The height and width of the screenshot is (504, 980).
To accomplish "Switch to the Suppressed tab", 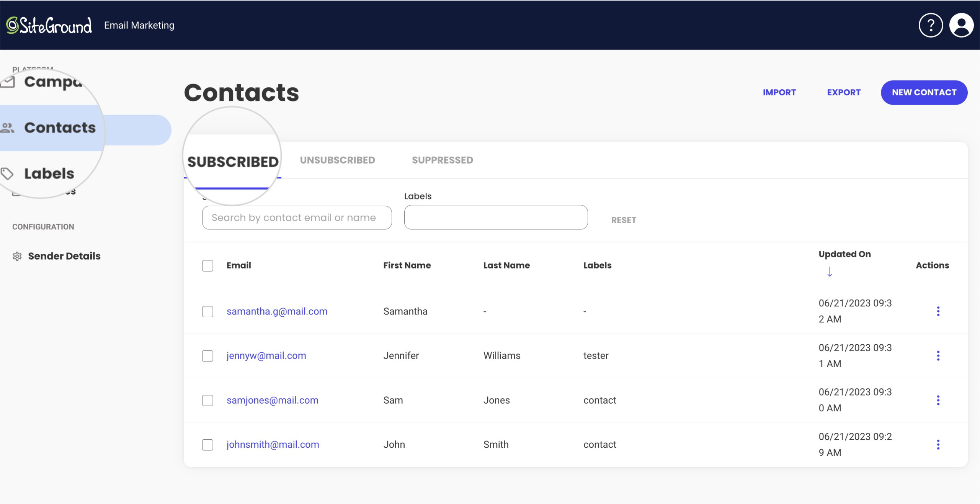I will point(443,159).
